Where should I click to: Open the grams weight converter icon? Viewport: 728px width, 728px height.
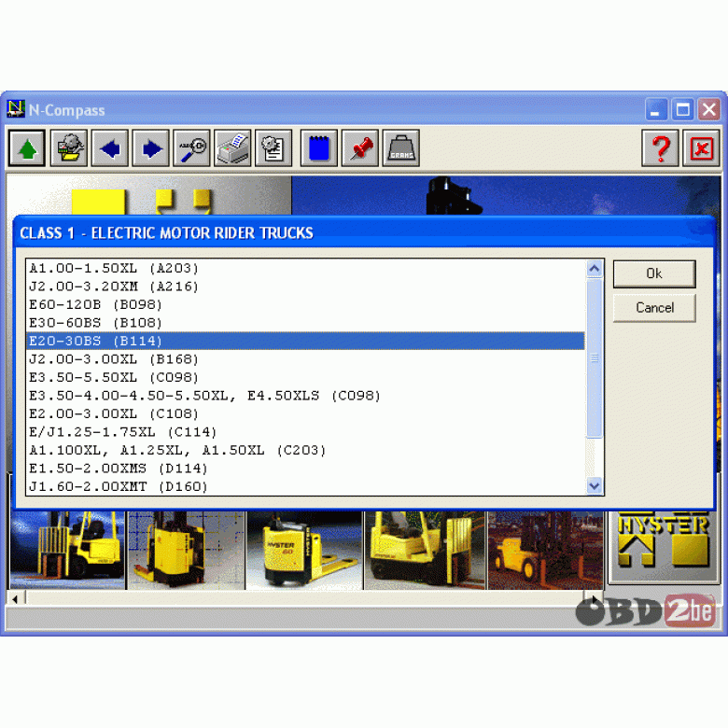point(401,148)
